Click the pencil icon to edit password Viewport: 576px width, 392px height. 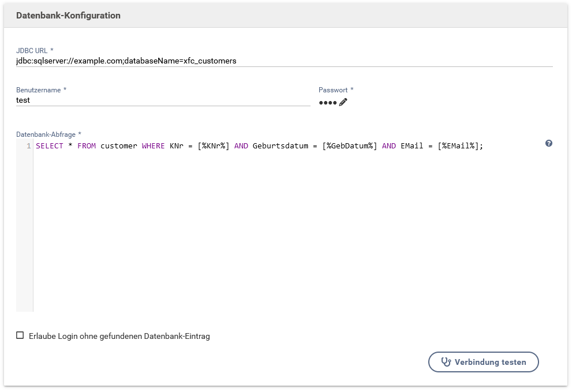(343, 102)
